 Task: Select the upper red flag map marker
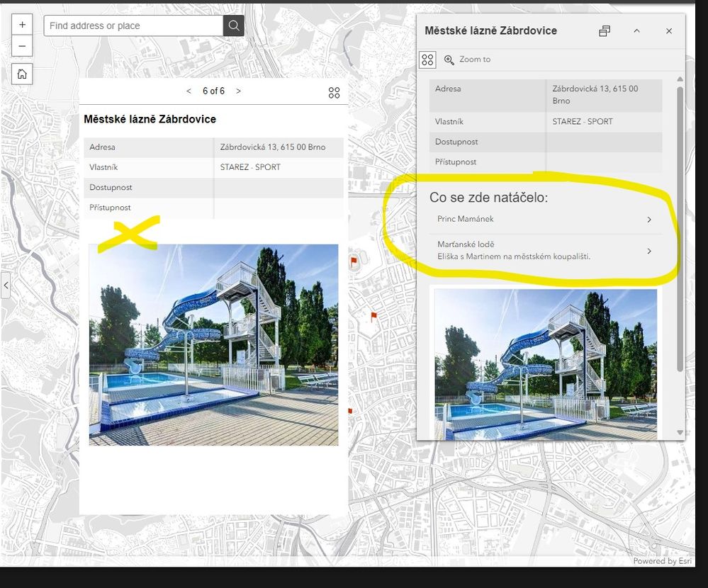pos(354,261)
